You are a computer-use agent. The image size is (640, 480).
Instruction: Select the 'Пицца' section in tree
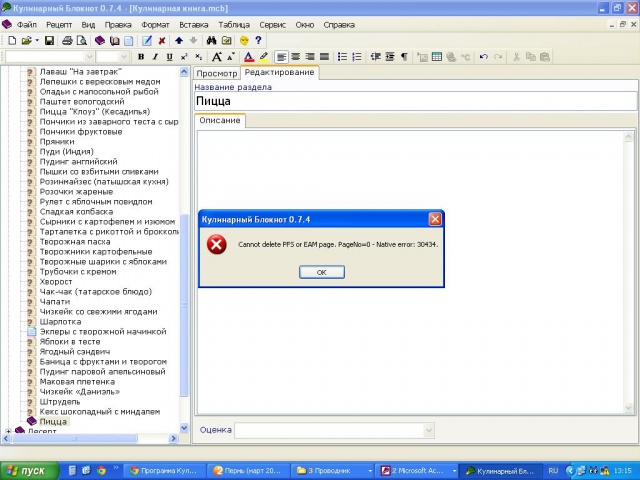click(53, 422)
